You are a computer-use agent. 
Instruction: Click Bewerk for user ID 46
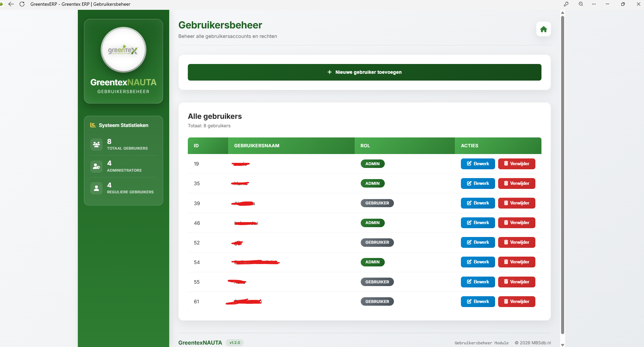coord(478,223)
